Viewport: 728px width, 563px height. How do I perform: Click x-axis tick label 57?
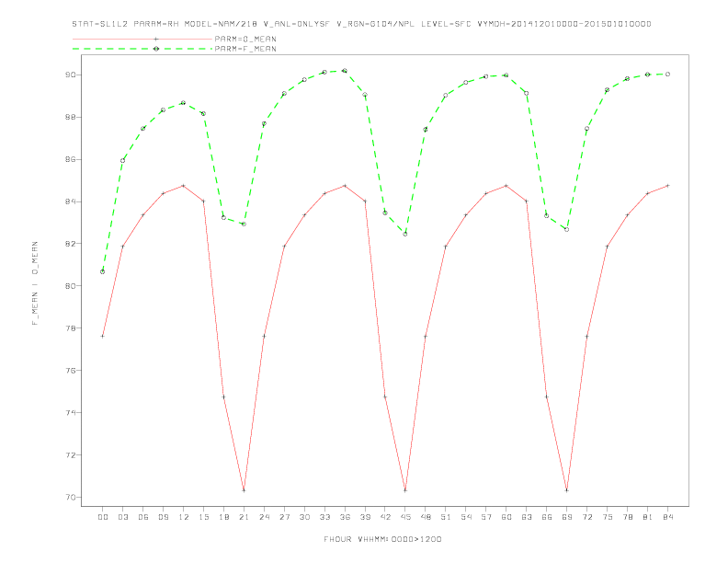(x=486, y=517)
